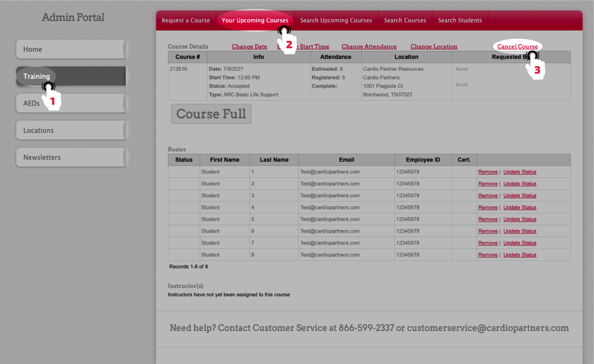Remove Student 5 from the roster
The image size is (594, 364).
point(488,219)
